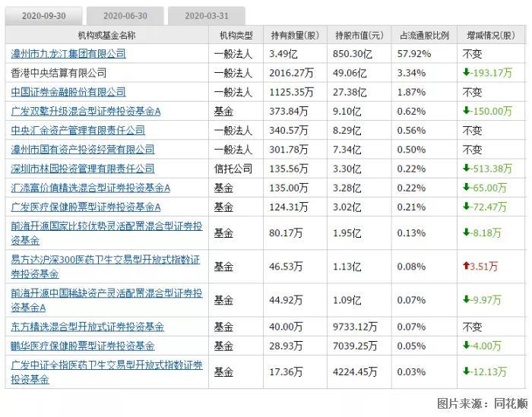Open 鹏华医疗保健股票型证券投资基金 link
This screenshot has width=532, height=417.
point(82,346)
